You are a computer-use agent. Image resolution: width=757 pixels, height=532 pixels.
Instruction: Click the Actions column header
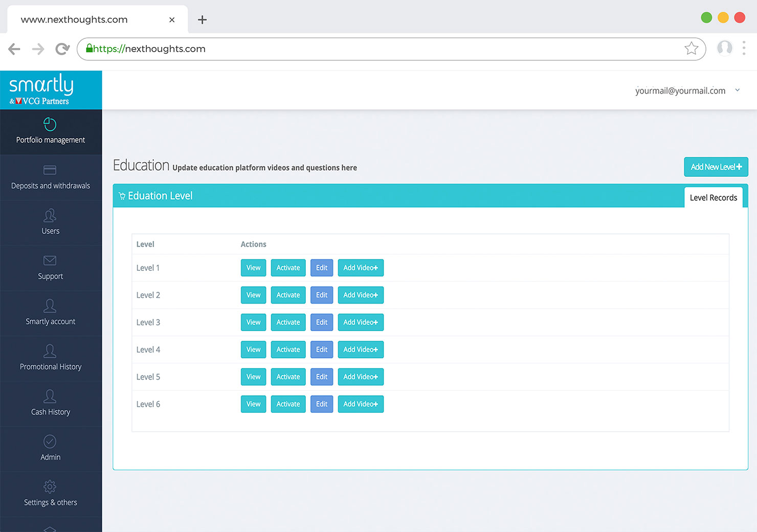click(253, 244)
